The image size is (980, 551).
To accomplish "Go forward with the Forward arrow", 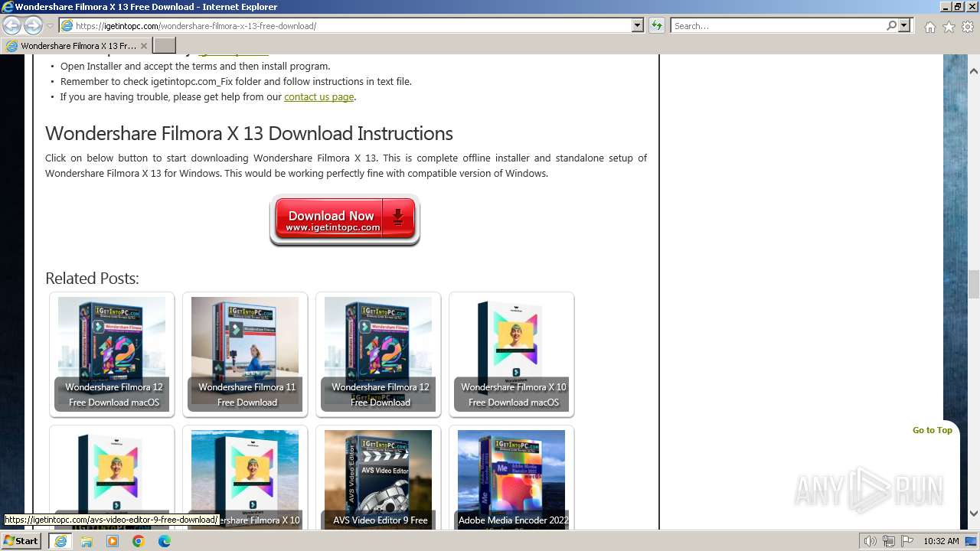I will click(33, 25).
